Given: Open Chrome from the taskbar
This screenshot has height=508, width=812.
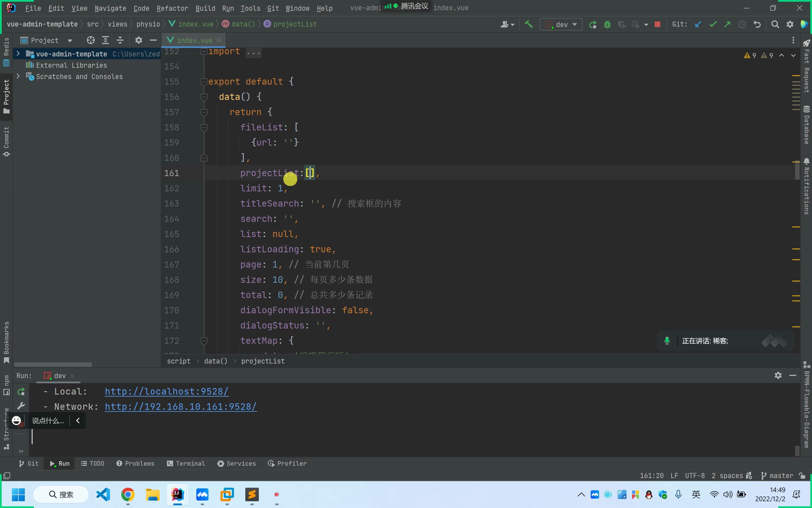Looking at the screenshot, I should [128, 494].
